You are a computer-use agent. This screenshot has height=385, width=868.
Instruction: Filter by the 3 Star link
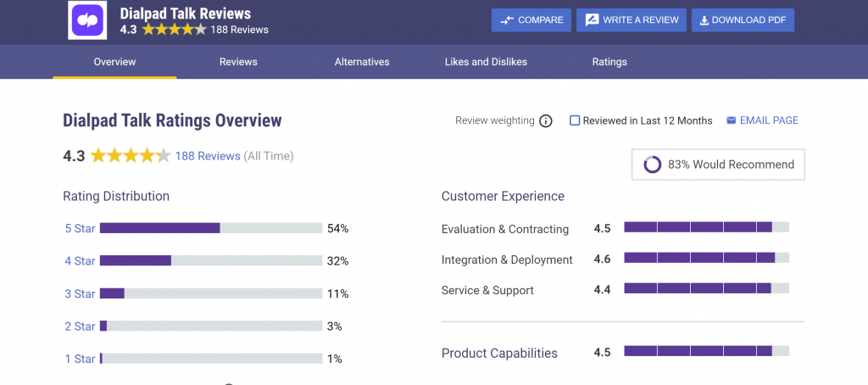click(81, 293)
